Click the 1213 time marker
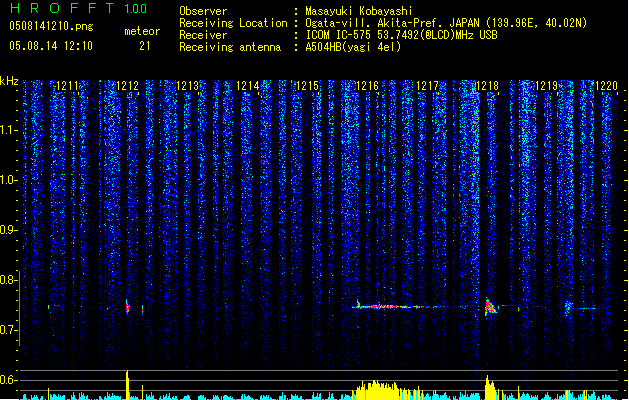 coord(187,86)
